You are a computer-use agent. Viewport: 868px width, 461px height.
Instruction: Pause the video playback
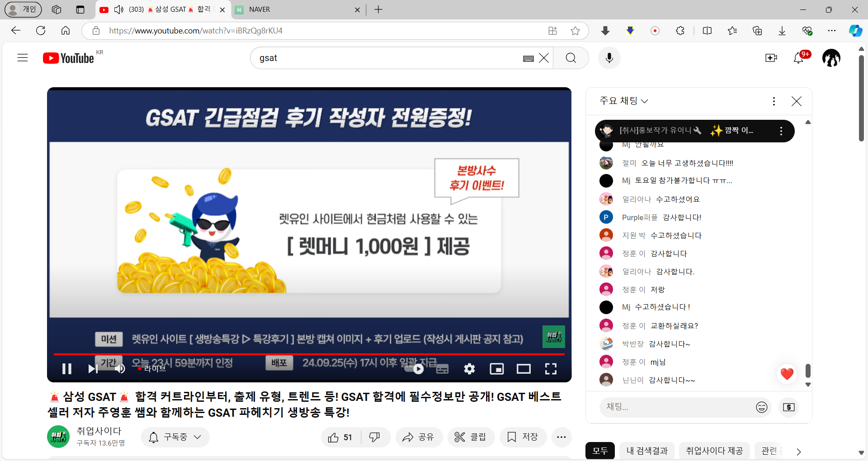[x=67, y=369]
